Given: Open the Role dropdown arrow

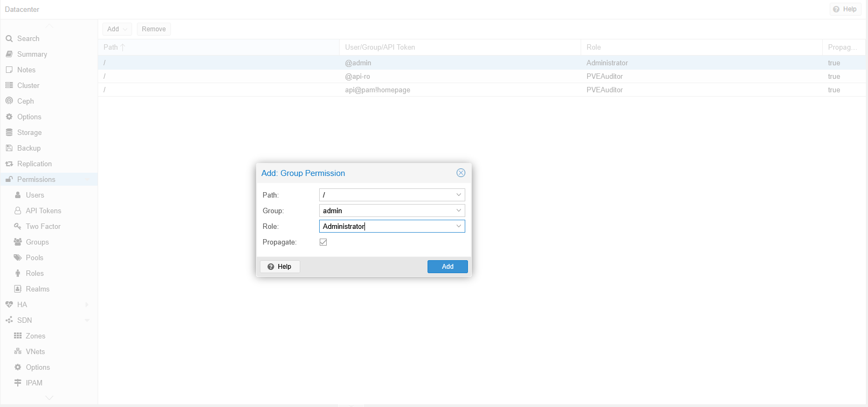Looking at the screenshot, I should pos(459,226).
